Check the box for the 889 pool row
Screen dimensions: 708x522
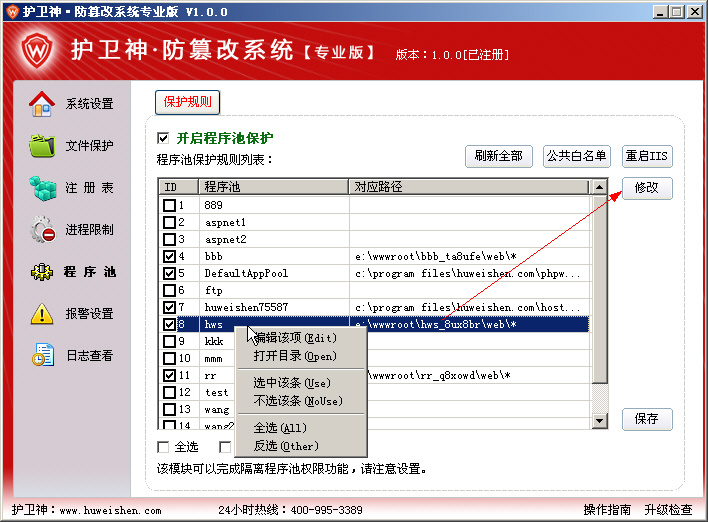(x=169, y=205)
